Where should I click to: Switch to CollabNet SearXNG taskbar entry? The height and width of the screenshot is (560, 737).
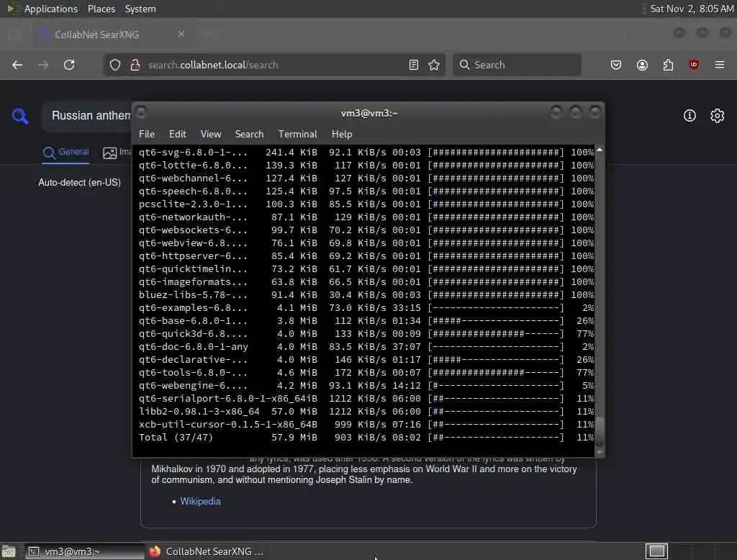(x=207, y=551)
